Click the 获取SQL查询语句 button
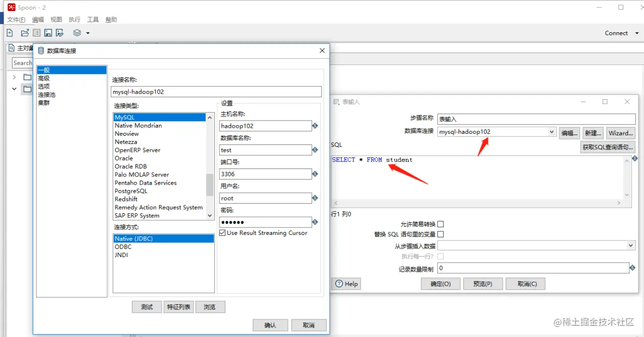This screenshot has height=337, width=644. pos(608,147)
